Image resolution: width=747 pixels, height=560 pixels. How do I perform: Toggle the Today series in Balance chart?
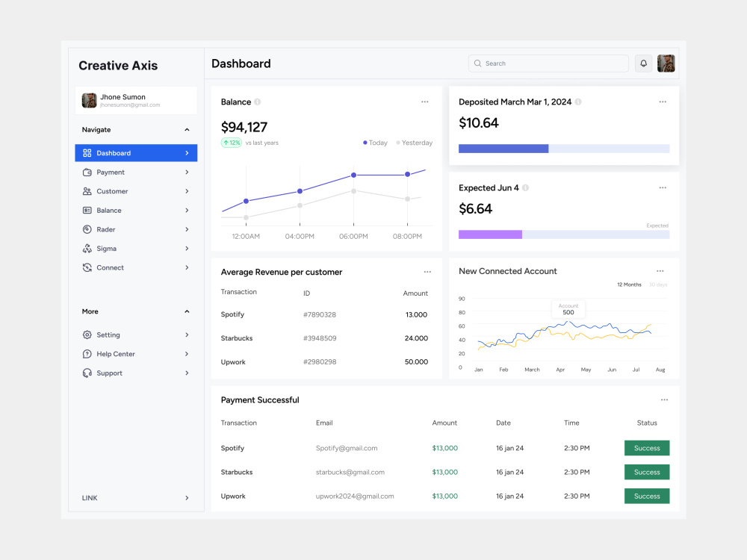coord(376,143)
